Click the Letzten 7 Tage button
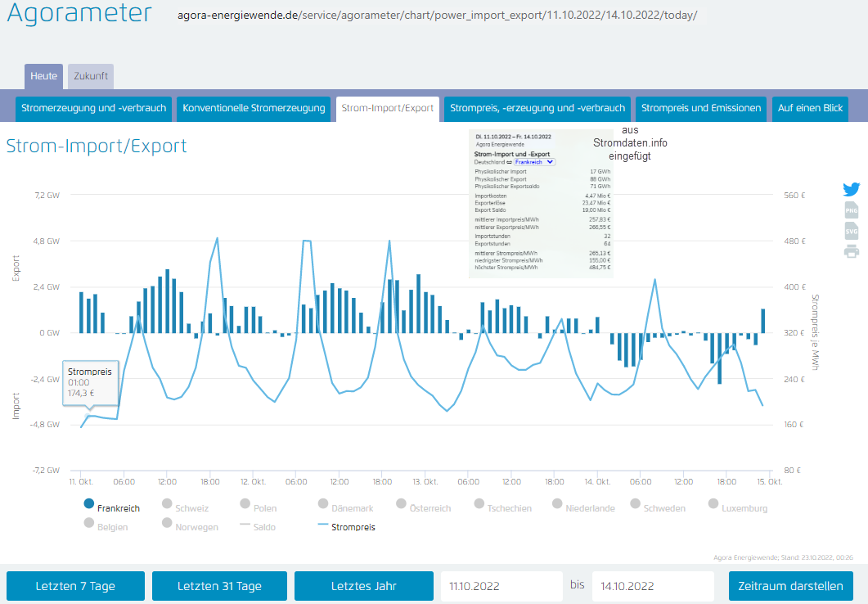This screenshot has height=604, width=868. (x=75, y=586)
